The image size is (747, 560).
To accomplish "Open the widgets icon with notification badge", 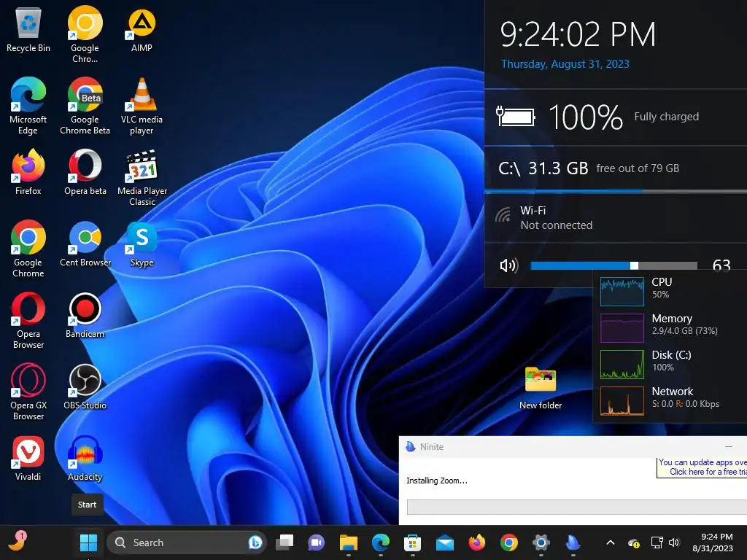I will point(18,542).
